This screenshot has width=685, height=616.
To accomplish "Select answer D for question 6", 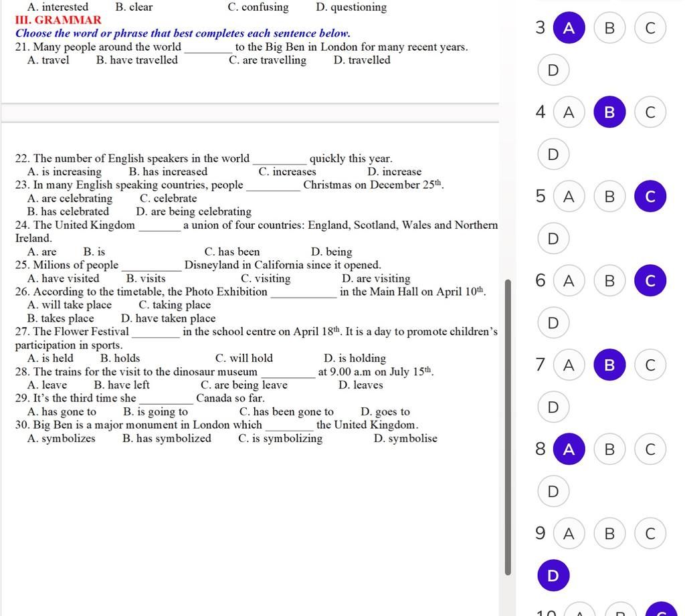I will click(553, 323).
